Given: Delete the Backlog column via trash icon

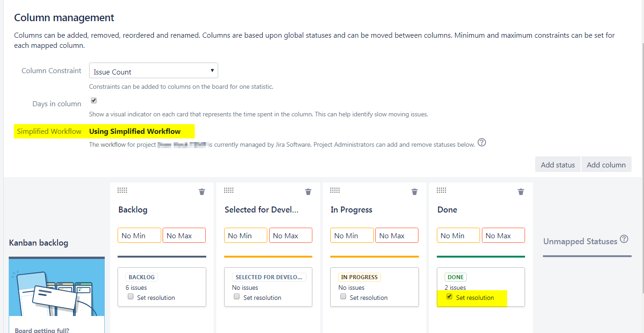Looking at the screenshot, I should point(202,192).
